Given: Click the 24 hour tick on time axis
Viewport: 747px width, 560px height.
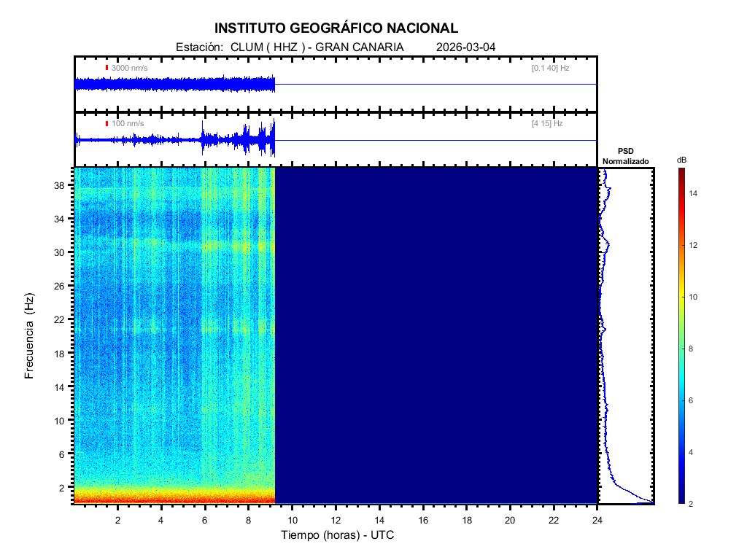Looking at the screenshot, I should (x=597, y=519).
